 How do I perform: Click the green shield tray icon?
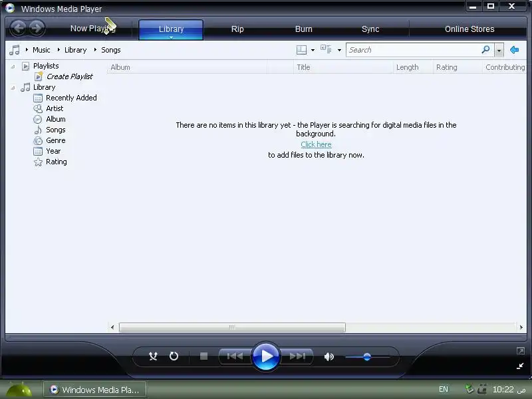[x=469, y=389]
